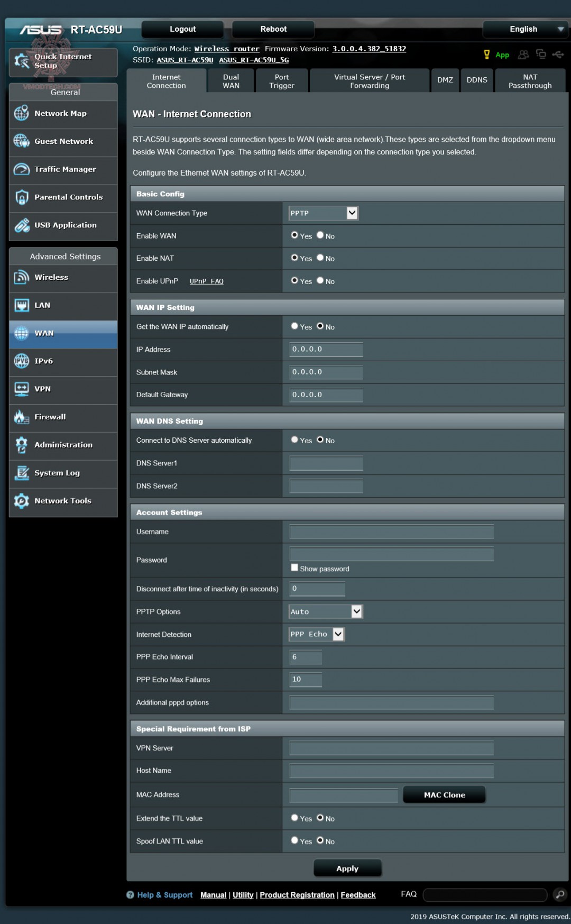
Task: Click the Wireless signal icon
Action: tap(22, 277)
